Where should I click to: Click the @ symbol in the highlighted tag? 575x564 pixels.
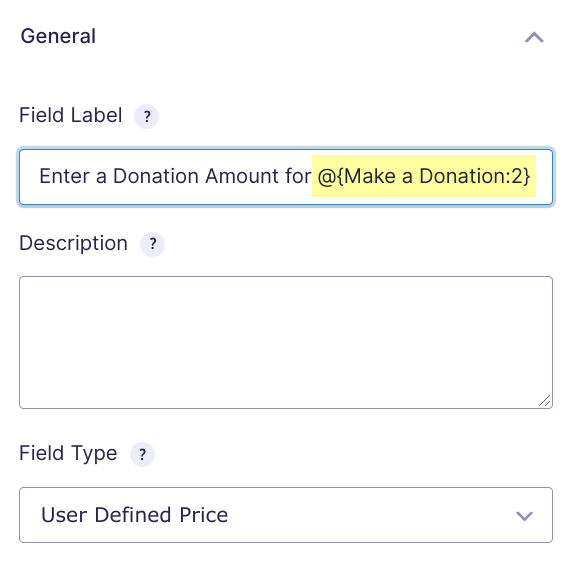click(327, 176)
